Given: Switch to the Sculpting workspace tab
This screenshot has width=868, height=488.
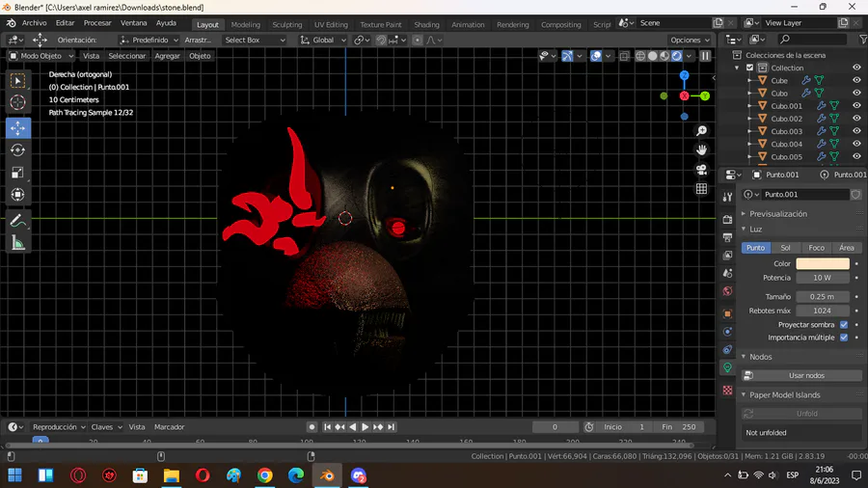Looking at the screenshot, I should click(x=286, y=24).
